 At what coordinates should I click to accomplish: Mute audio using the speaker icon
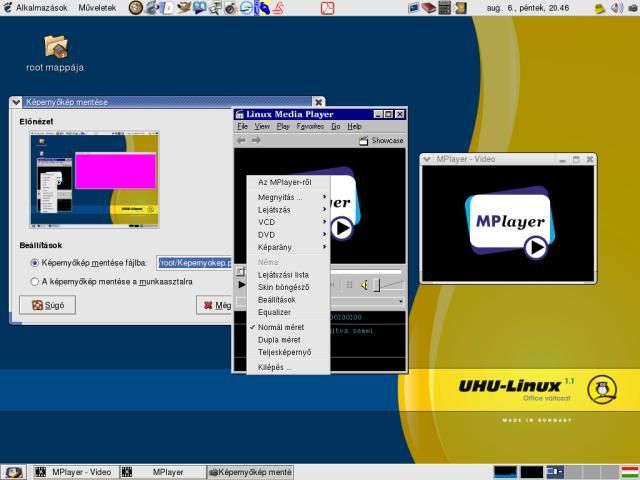(x=365, y=285)
